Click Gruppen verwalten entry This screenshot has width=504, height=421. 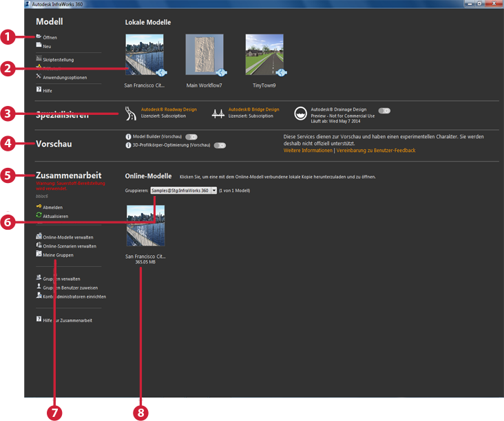pos(62,279)
